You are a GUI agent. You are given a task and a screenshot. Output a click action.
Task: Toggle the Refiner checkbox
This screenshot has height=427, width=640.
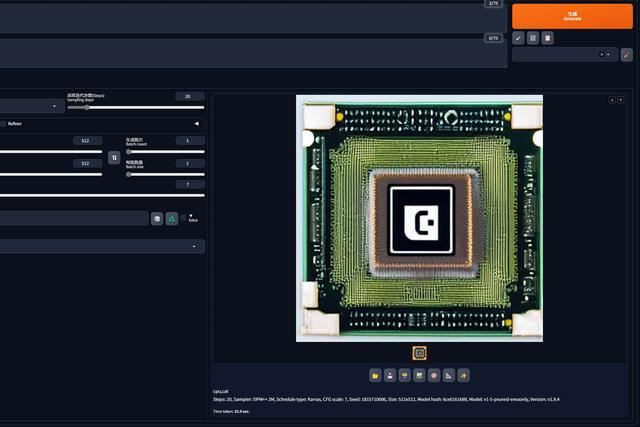pos(3,124)
